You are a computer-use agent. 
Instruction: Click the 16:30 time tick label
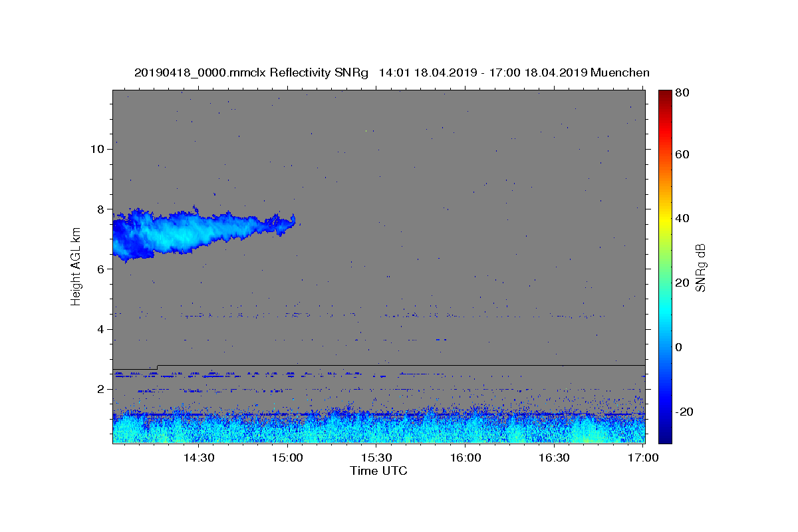[x=555, y=458]
